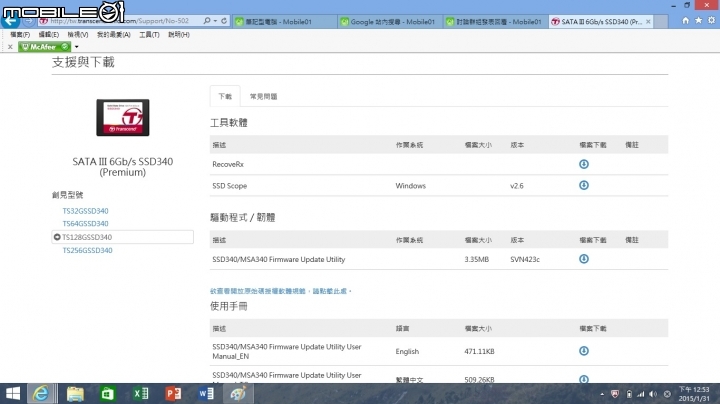Viewport: 720px width, 404px height.
Task: Select model TS128GSSD340
Action: point(123,237)
